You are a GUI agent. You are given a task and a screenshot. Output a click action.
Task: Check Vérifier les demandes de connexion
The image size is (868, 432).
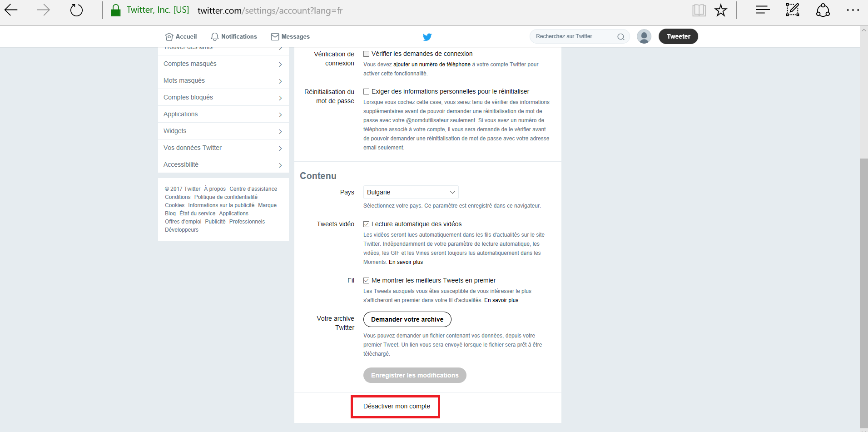point(366,54)
